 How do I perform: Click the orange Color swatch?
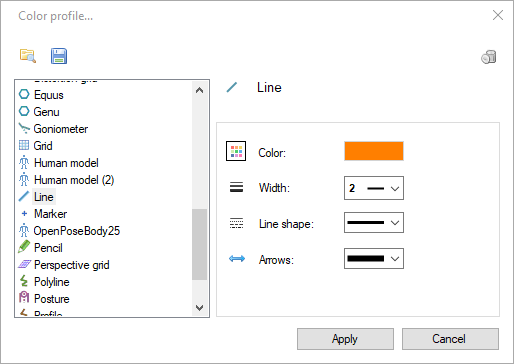374,151
